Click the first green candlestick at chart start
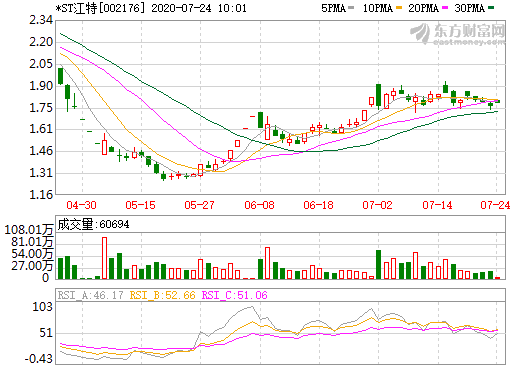Image resolution: width=520 pixels, height=365 pixels. click(x=60, y=76)
